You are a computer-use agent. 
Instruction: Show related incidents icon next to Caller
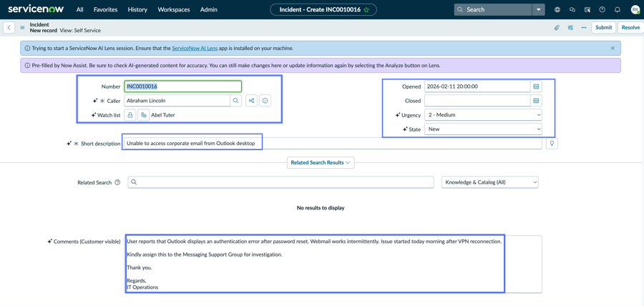(251, 101)
